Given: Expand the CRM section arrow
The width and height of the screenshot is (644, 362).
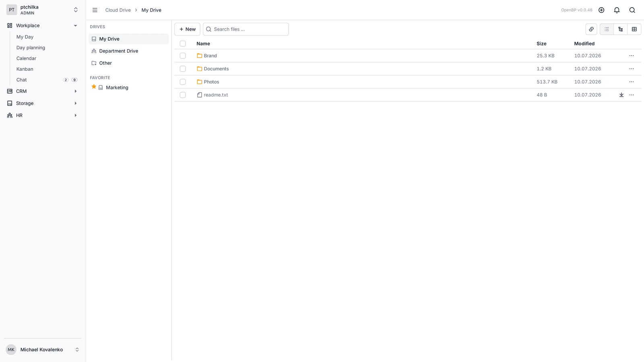Looking at the screenshot, I should [75, 91].
